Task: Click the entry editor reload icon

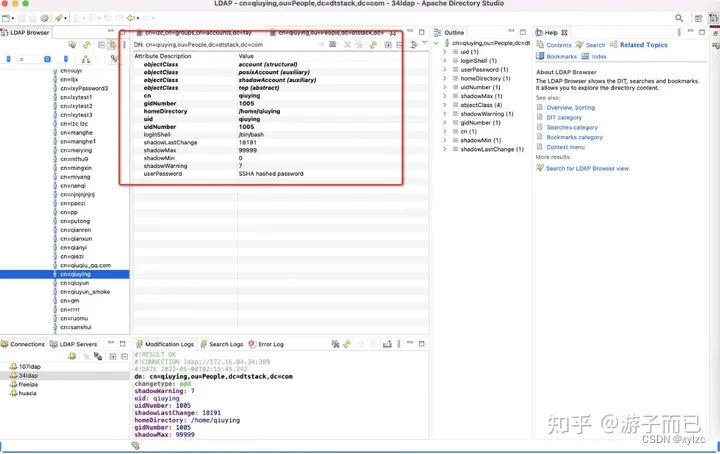Action: click(x=373, y=45)
